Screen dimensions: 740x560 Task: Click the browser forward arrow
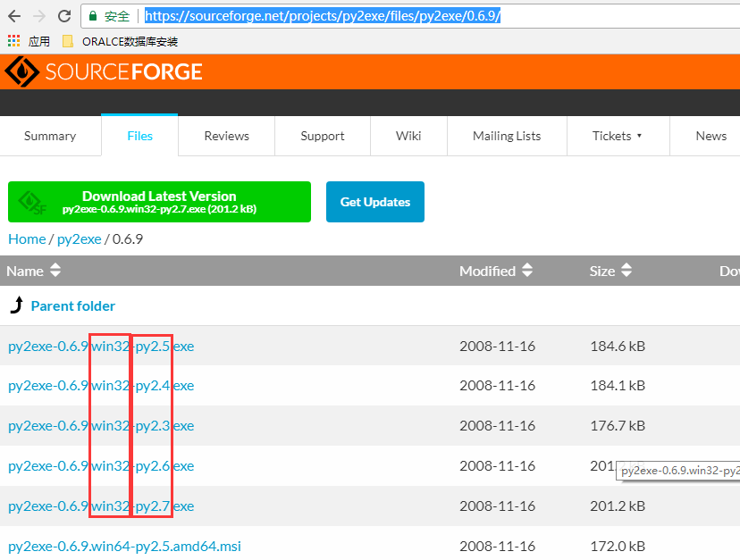pos(39,16)
